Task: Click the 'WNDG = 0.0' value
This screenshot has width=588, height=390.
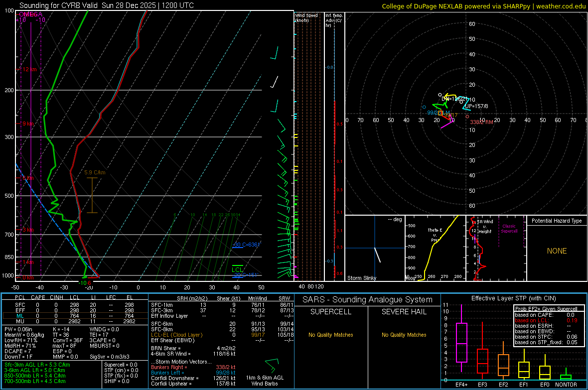Action: click(104, 329)
